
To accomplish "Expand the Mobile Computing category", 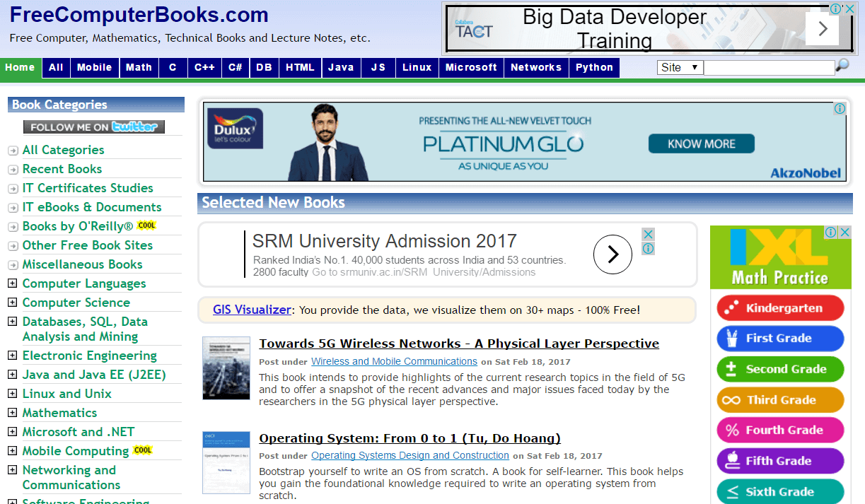I will [x=12, y=451].
